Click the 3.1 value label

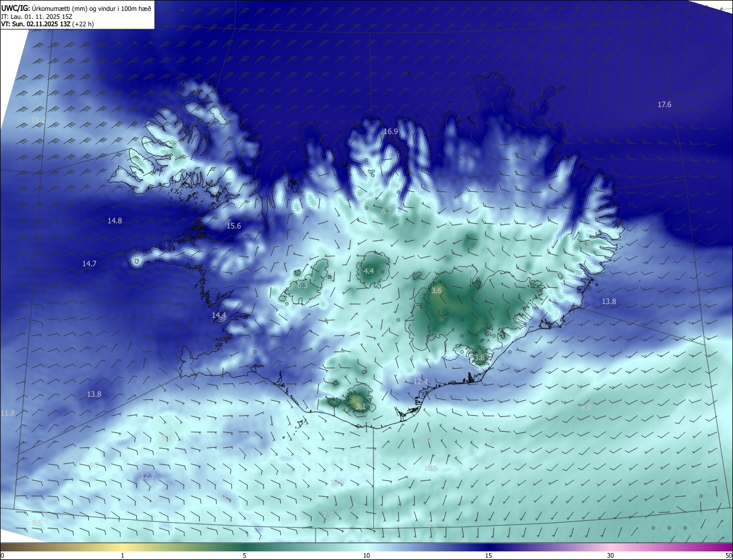(360, 406)
